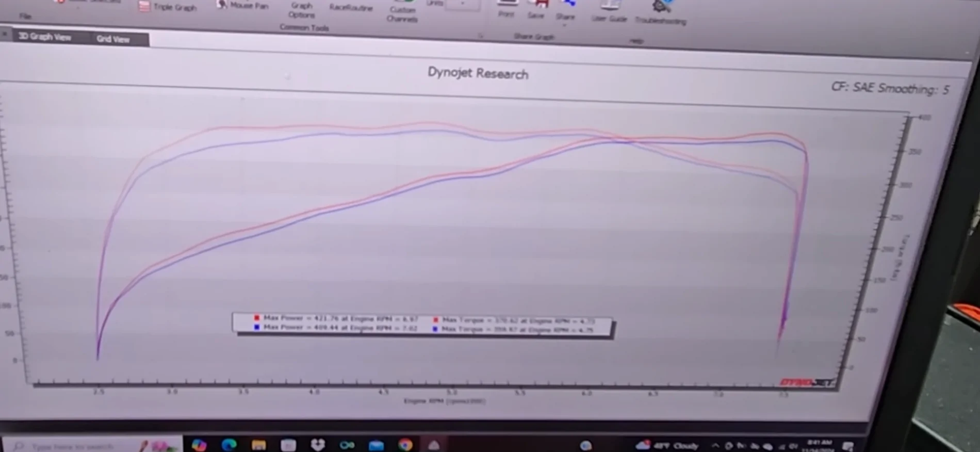Viewport: 980px width, 452px height.
Task: Expand the Share Graph group launcher
Action: click(x=481, y=36)
